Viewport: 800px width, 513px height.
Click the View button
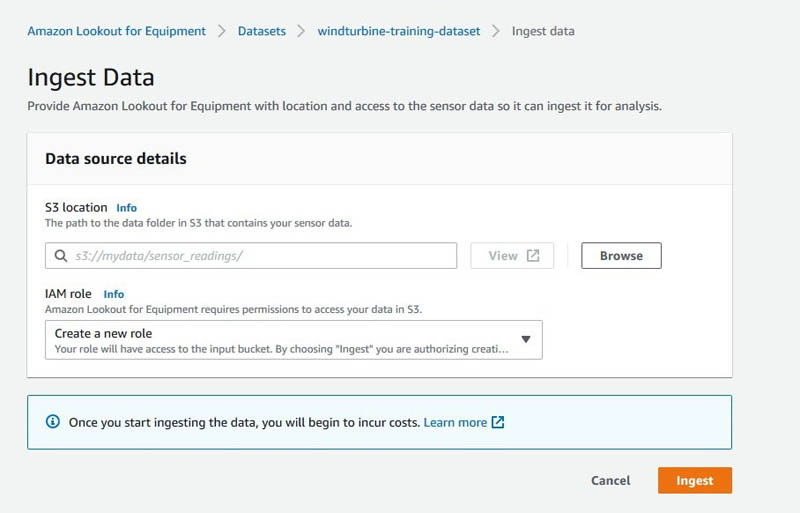(512, 256)
